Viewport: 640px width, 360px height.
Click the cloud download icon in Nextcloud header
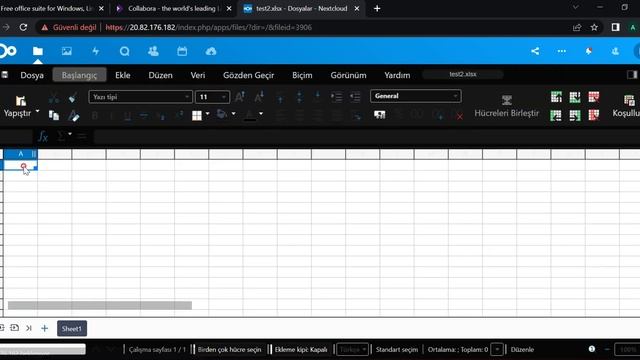211,51
